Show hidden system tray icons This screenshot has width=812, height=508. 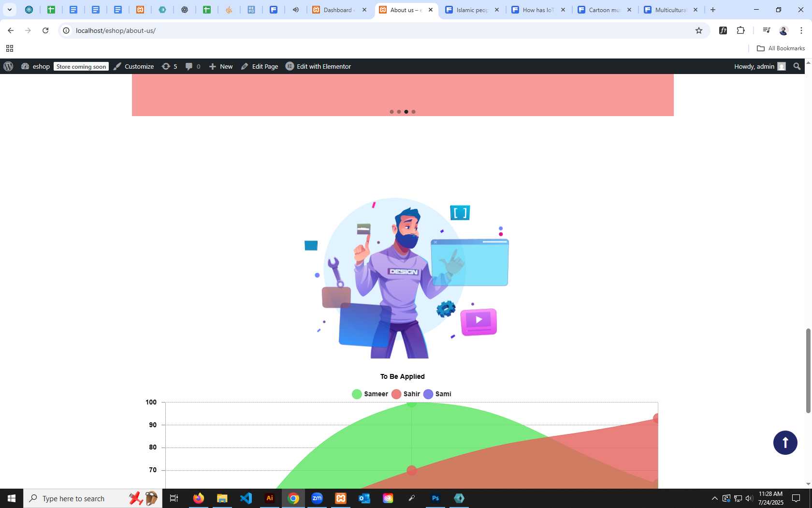pos(714,498)
